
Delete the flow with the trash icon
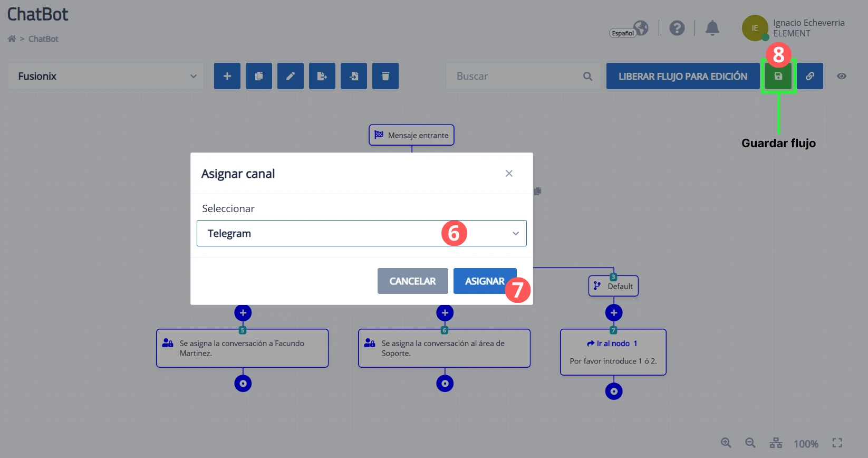(x=385, y=76)
